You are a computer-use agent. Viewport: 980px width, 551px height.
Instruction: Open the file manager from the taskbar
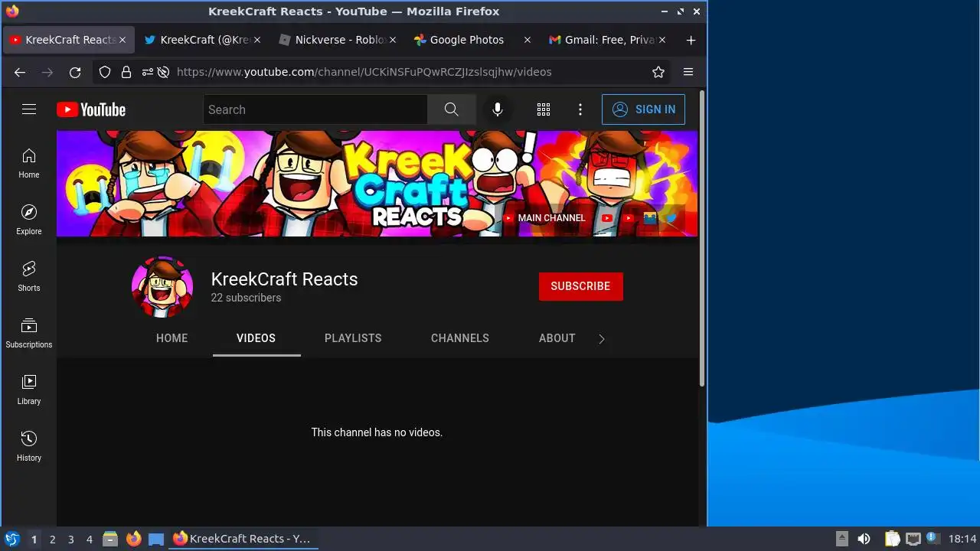pos(110,539)
